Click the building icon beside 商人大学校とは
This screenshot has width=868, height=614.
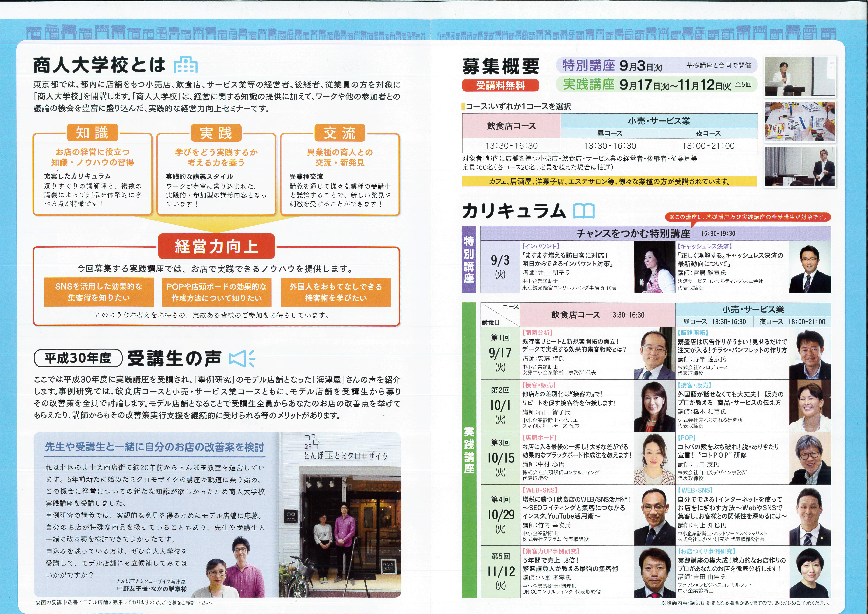click(185, 65)
